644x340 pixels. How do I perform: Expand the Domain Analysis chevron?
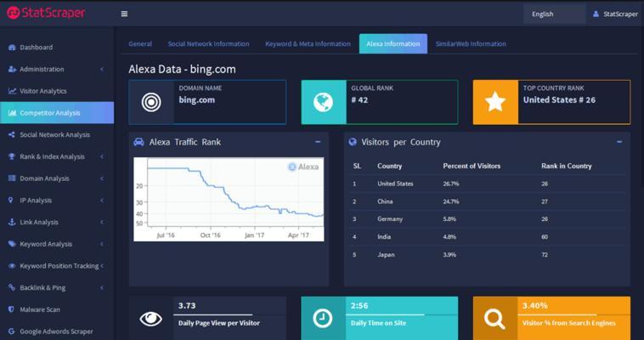(x=101, y=178)
